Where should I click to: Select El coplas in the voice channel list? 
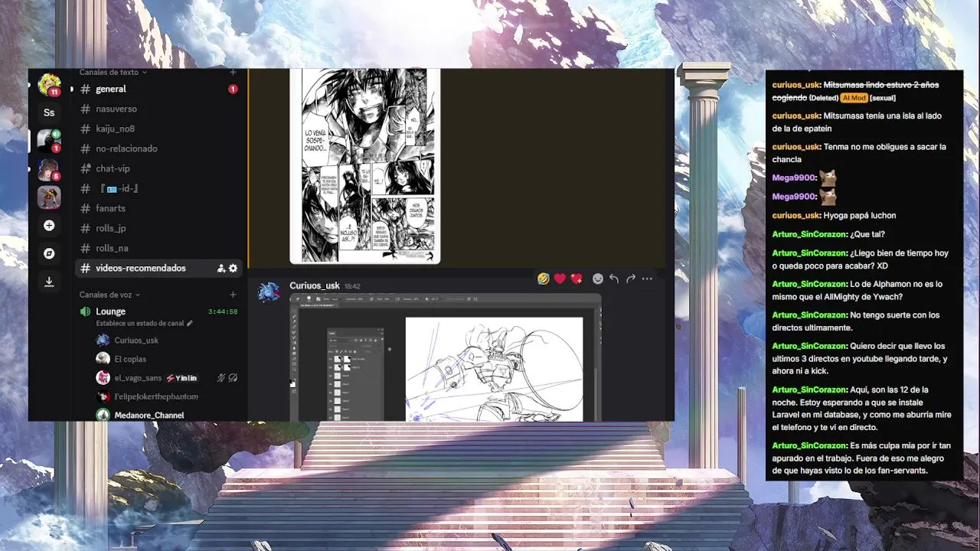point(130,359)
